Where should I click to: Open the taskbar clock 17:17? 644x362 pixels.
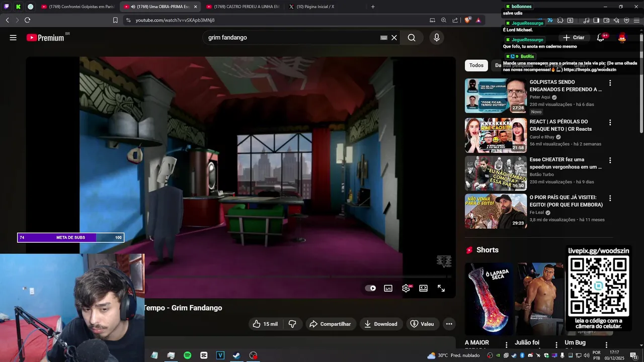tap(614, 355)
